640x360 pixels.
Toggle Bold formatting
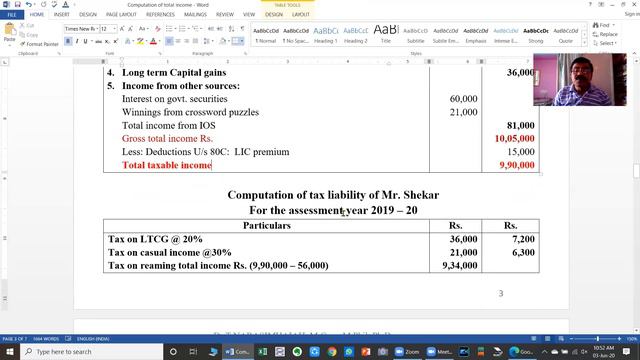coord(68,41)
